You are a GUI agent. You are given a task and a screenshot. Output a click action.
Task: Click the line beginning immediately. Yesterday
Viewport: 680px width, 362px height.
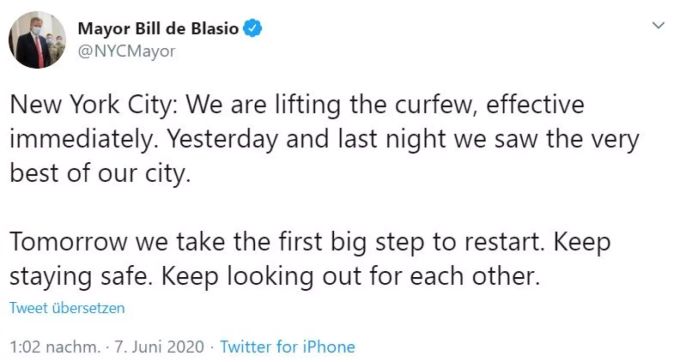coord(324,140)
